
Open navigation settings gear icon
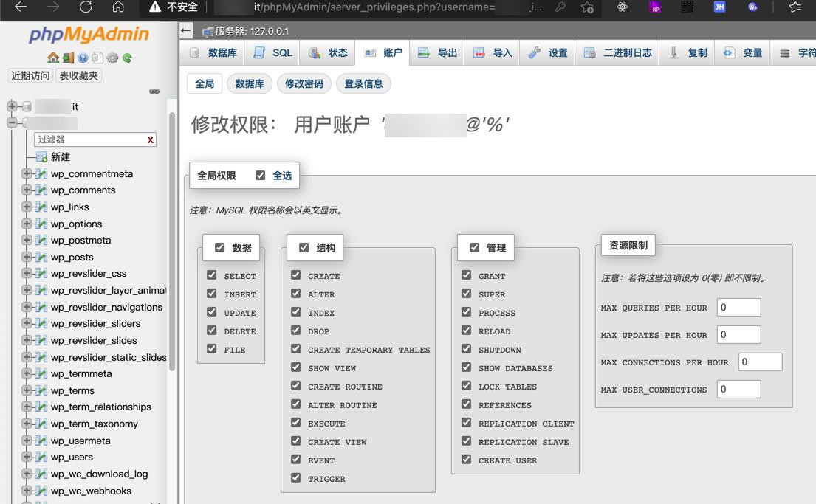(112, 58)
